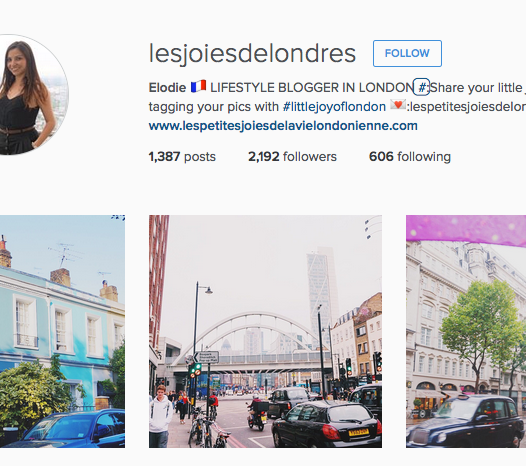
Task: Open the arched bridge street photo
Action: (265, 331)
